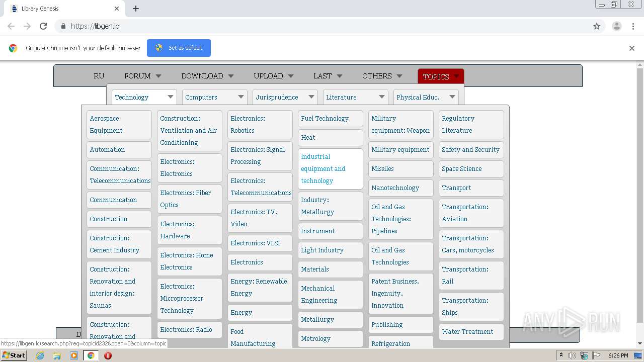Image resolution: width=644 pixels, height=362 pixels.
Task: Click the system tray volume icon
Action: (572, 355)
